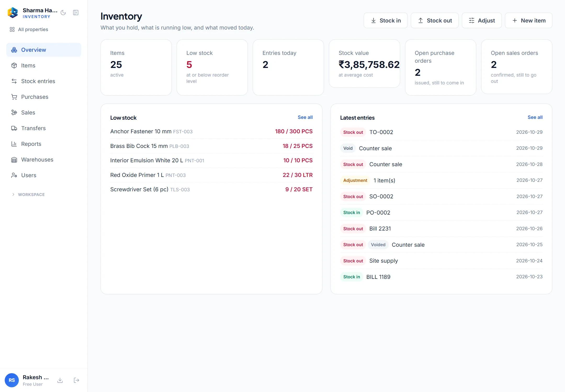Click the logout icon in sidebar footer
The image size is (565, 392).
76,380
